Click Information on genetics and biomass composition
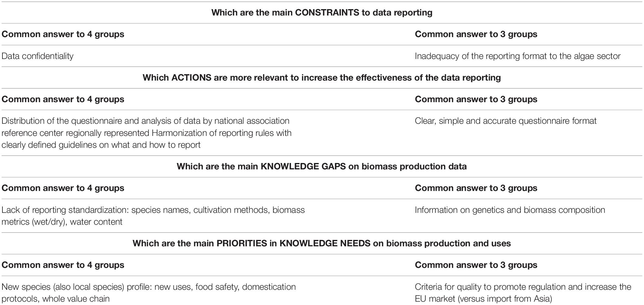The height and width of the screenshot is (305, 644). pyautogui.click(x=510, y=210)
